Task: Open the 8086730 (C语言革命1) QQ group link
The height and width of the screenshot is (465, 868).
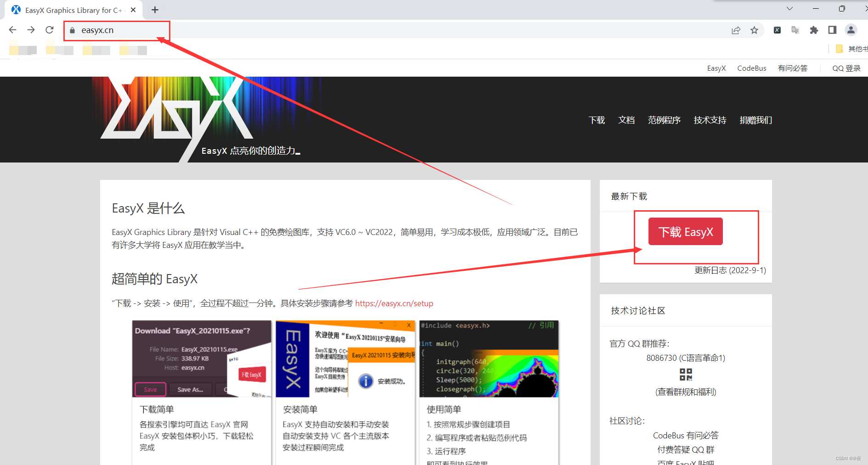Action: [686, 358]
